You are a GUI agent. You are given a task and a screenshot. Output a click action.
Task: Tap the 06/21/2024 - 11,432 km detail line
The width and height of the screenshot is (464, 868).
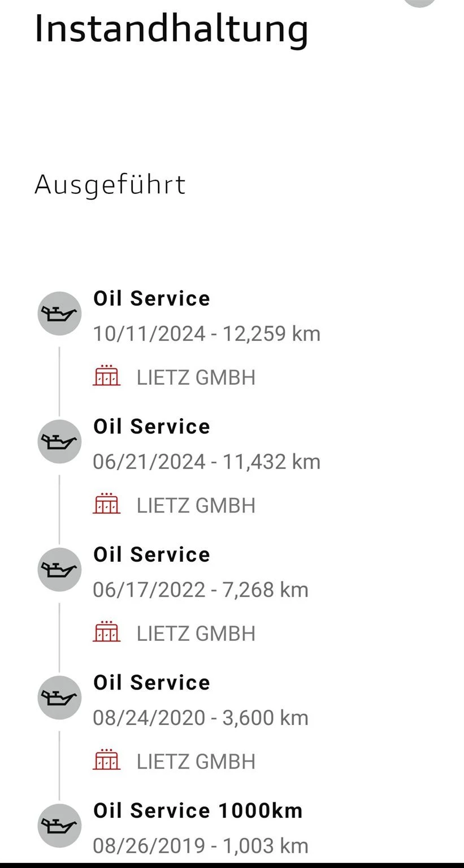pos(206,462)
